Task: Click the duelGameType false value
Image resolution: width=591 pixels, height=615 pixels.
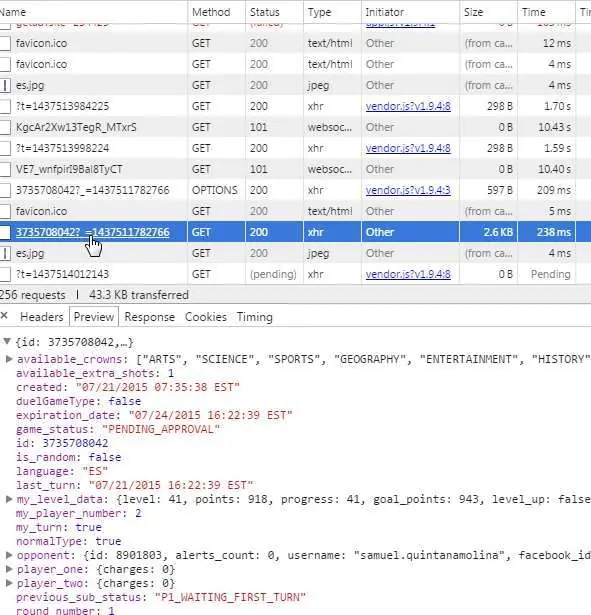Action: click(x=125, y=401)
